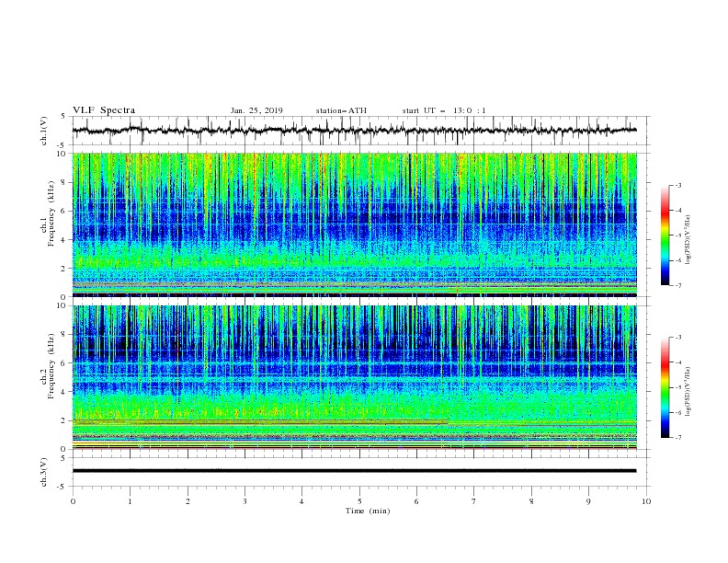Click the "8" kHz tick on ch.1 frequency axis
728x563 pixels.
click(x=65, y=182)
